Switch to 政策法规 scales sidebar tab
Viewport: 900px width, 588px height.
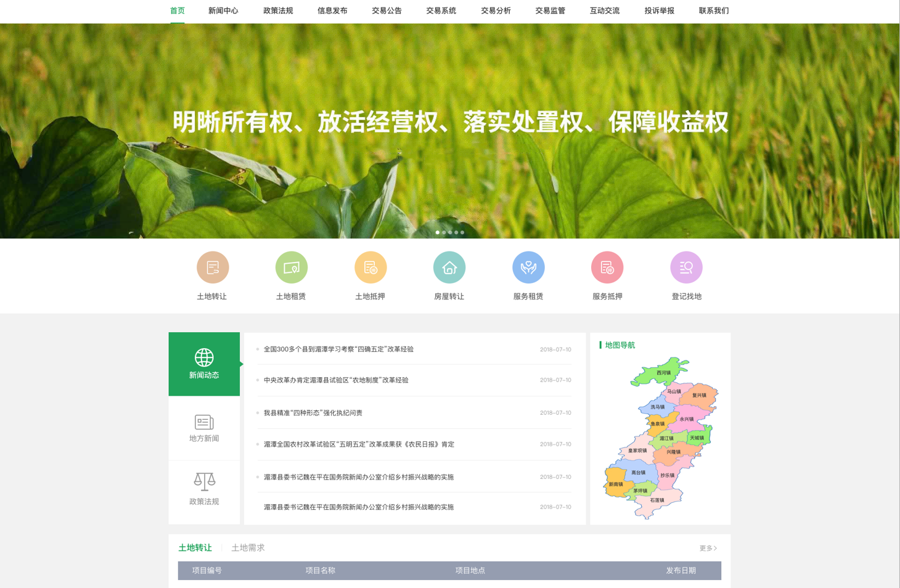pyautogui.click(x=204, y=489)
